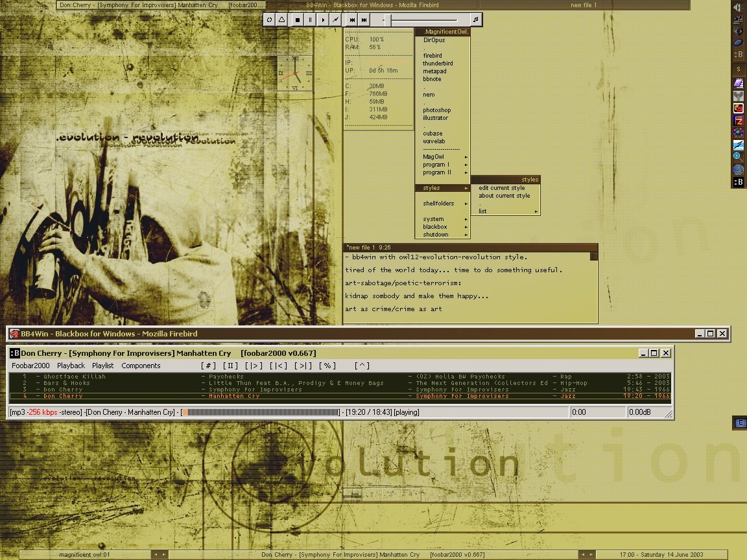The height and width of the screenshot is (560, 747).
Task: Click the music note icon in player bar
Action: 475,19
